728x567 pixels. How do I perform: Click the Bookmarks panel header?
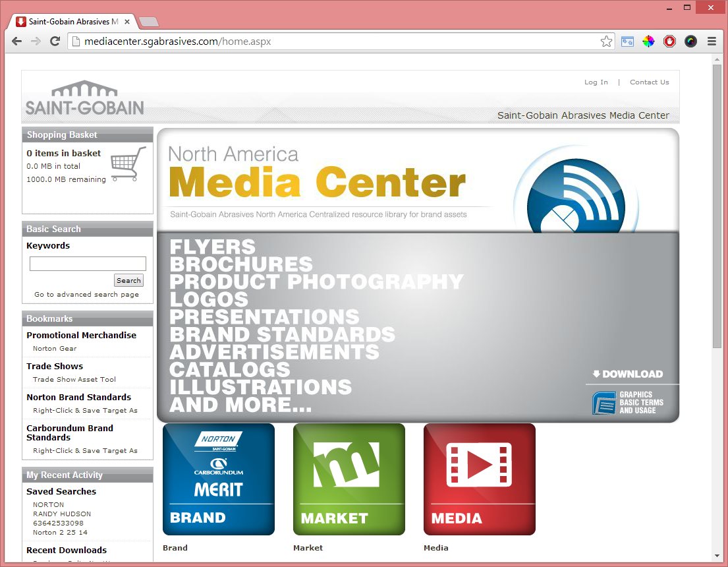(87, 318)
